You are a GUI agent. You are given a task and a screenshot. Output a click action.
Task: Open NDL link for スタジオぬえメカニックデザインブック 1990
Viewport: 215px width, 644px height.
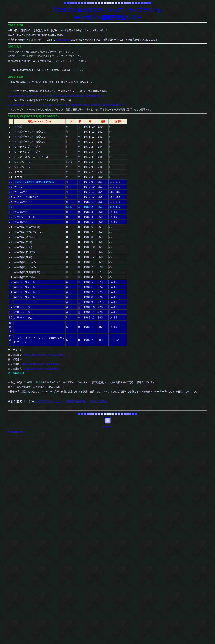56,96
